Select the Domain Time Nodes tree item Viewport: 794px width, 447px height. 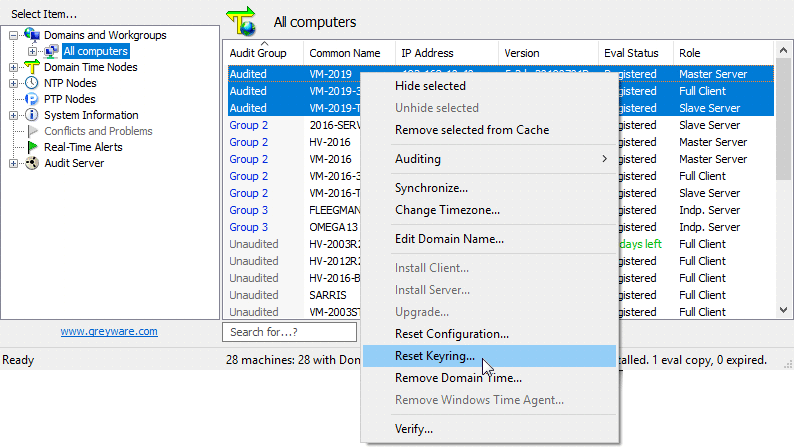pyautogui.click(x=91, y=67)
